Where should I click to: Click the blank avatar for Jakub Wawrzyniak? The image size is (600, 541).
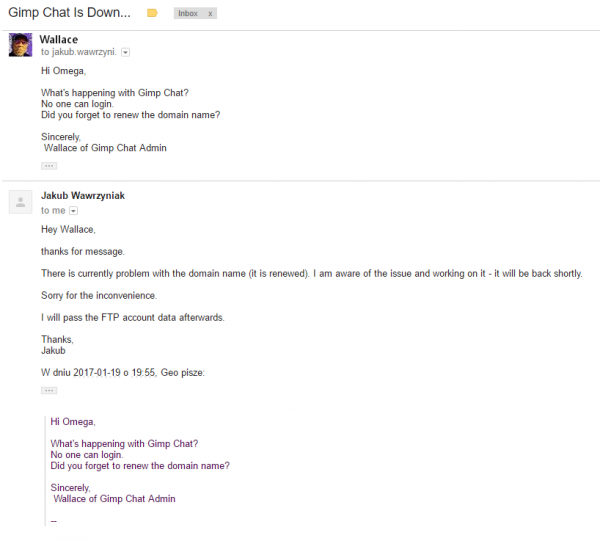(21, 202)
